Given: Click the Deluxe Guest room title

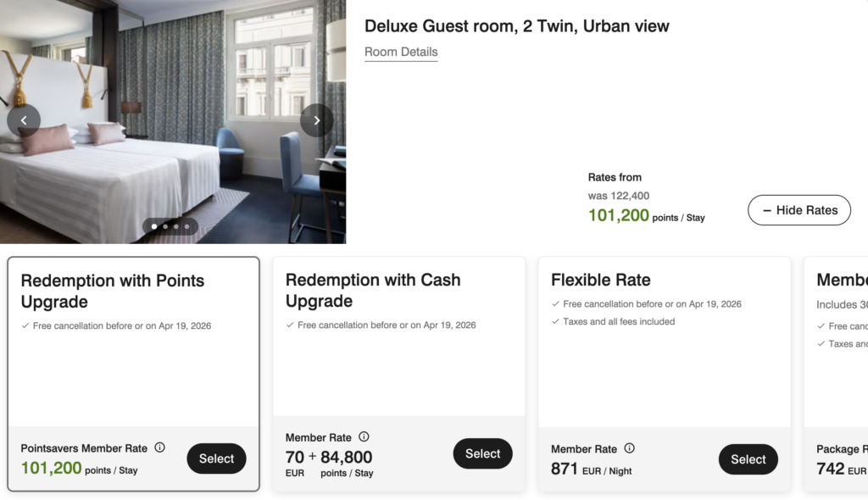Looking at the screenshot, I should pyautogui.click(x=516, y=26).
